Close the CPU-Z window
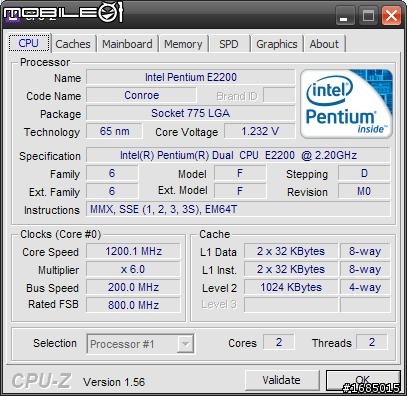 coord(391,16)
